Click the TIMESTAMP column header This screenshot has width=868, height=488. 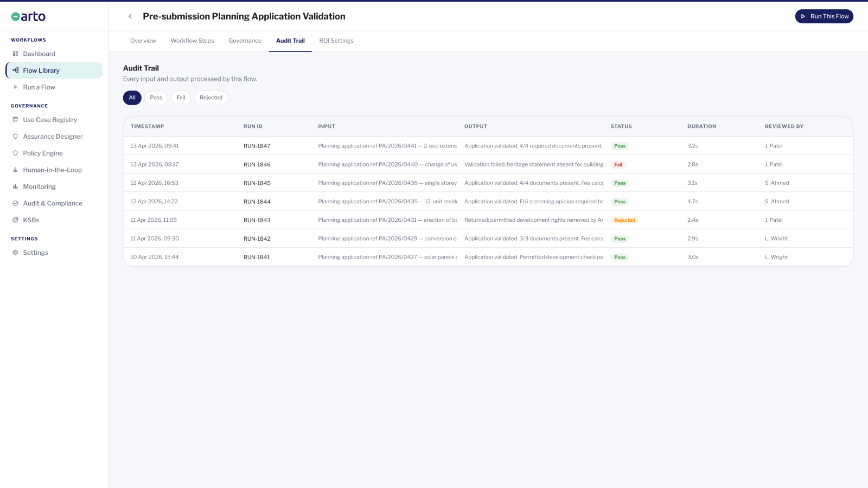(147, 126)
